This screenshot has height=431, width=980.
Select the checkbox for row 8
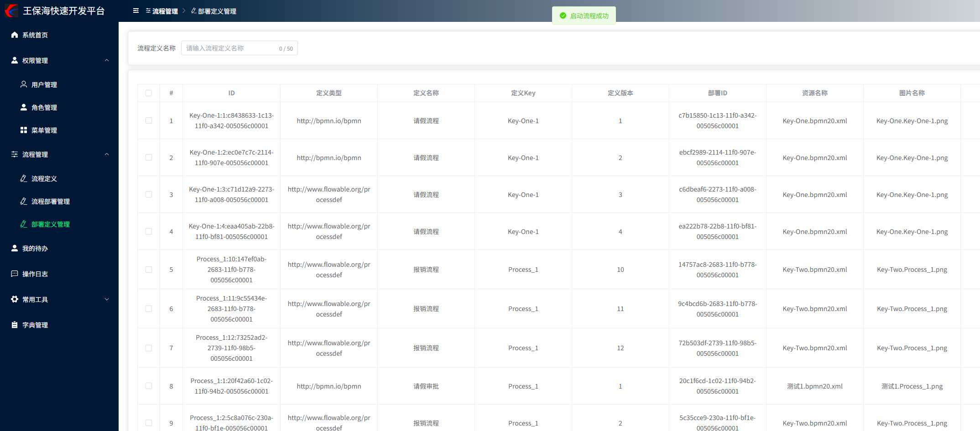coord(149,386)
